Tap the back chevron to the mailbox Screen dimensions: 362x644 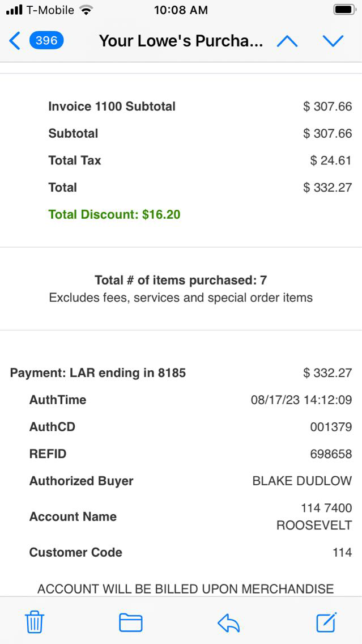[x=15, y=41]
